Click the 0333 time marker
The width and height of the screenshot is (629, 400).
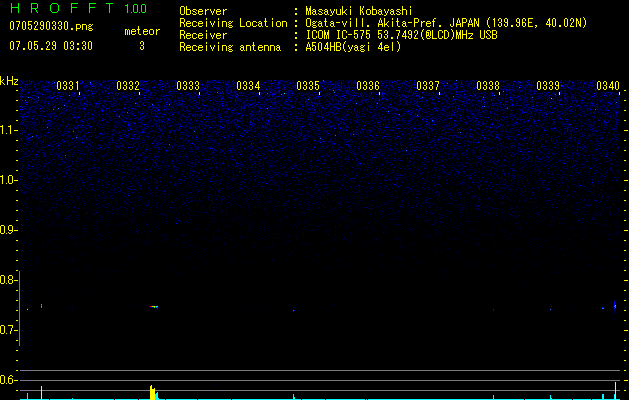188,86
